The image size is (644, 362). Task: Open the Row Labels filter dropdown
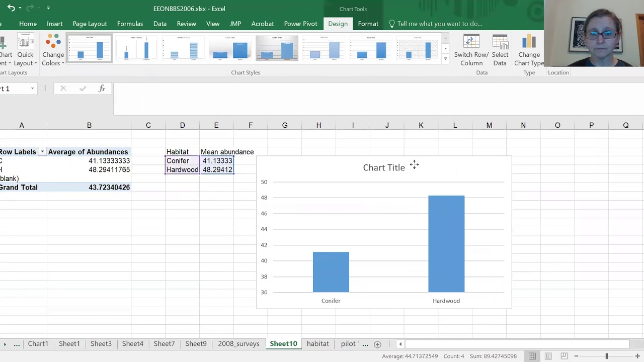[42, 152]
